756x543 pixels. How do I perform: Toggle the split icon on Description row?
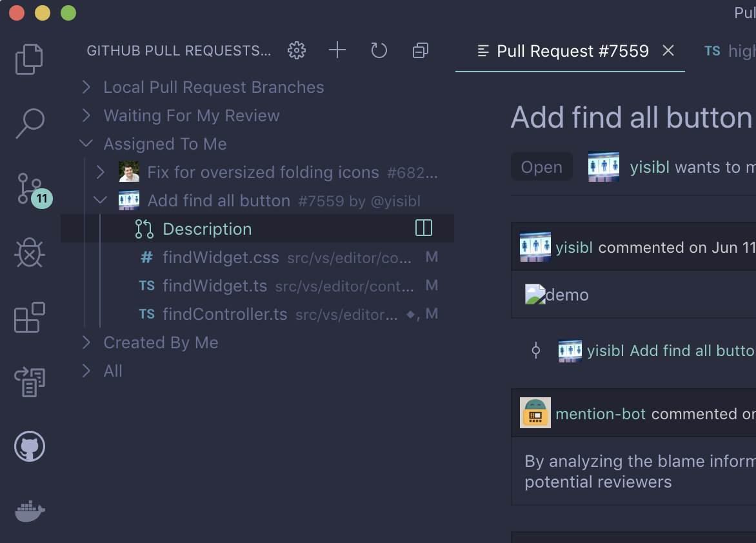pos(424,228)
